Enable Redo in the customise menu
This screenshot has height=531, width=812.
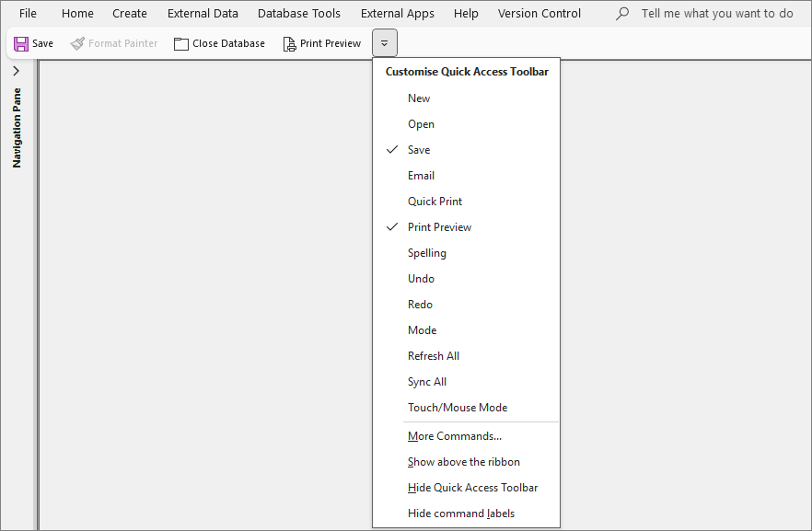(x=466, y=305)
